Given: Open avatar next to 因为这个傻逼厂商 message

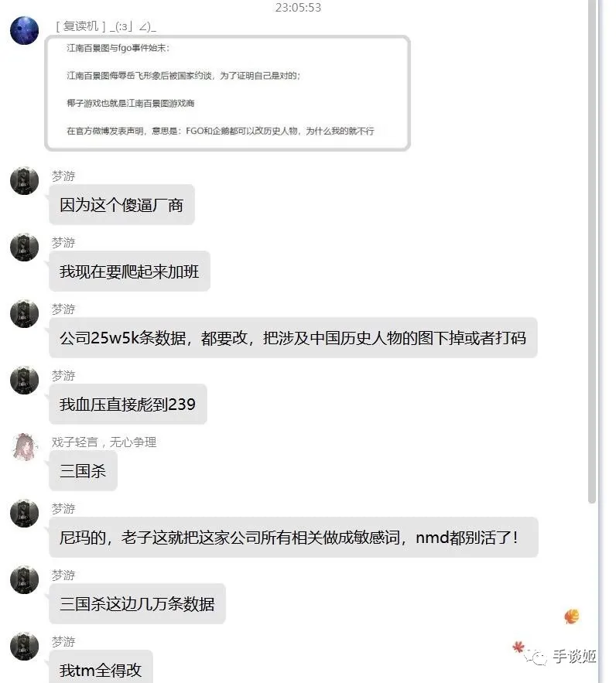Looking at the screenshot, I should click(25, 180).
